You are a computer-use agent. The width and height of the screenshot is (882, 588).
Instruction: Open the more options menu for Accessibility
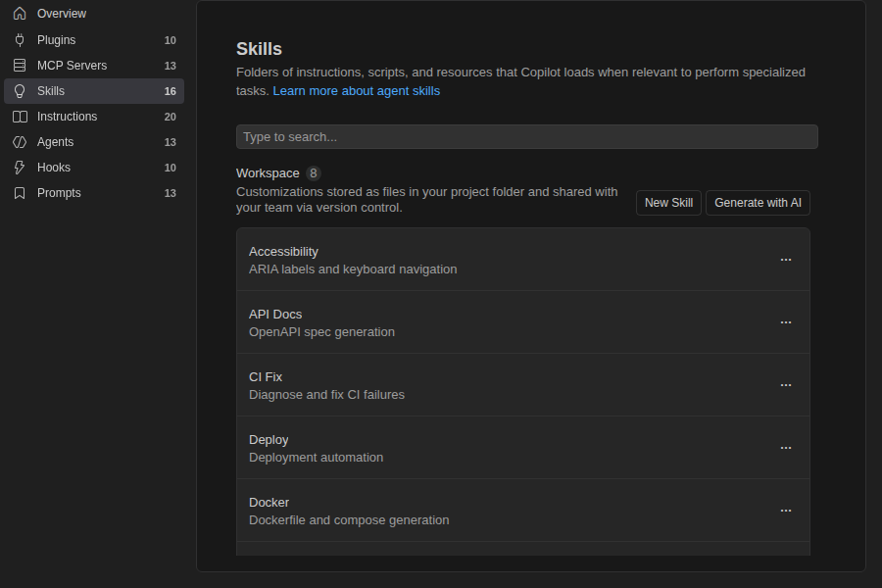tap(786, 260)
